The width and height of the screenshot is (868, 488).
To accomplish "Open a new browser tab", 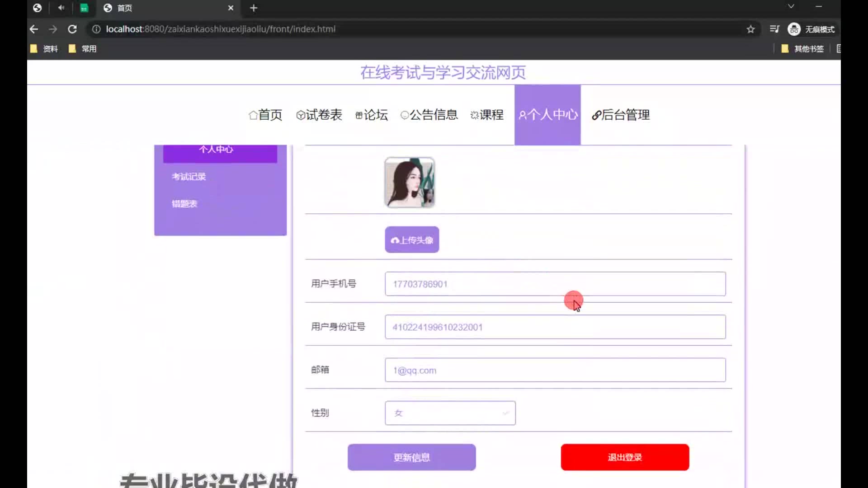I will (x=254, y=8).
